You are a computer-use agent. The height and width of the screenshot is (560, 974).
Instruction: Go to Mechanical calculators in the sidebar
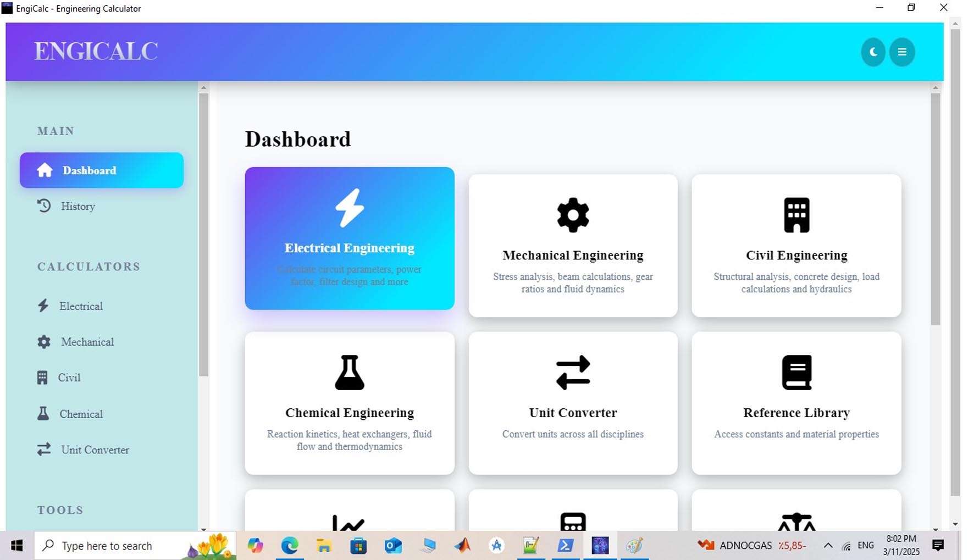pos(87,342)
